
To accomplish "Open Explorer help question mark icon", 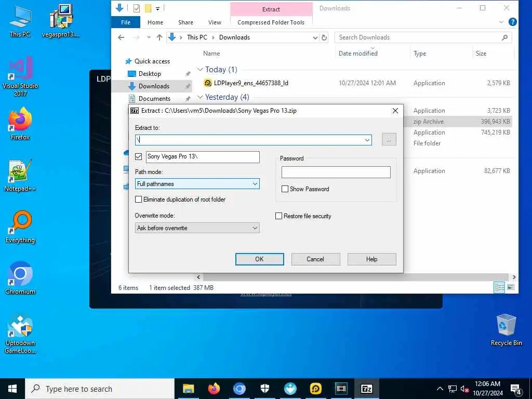I will click(x=513, y=22).
